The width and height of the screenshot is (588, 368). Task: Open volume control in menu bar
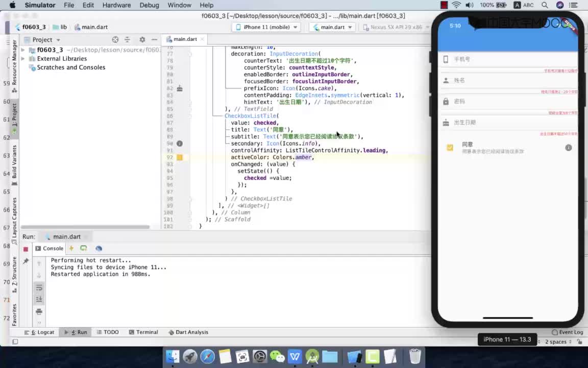[469, 5]
